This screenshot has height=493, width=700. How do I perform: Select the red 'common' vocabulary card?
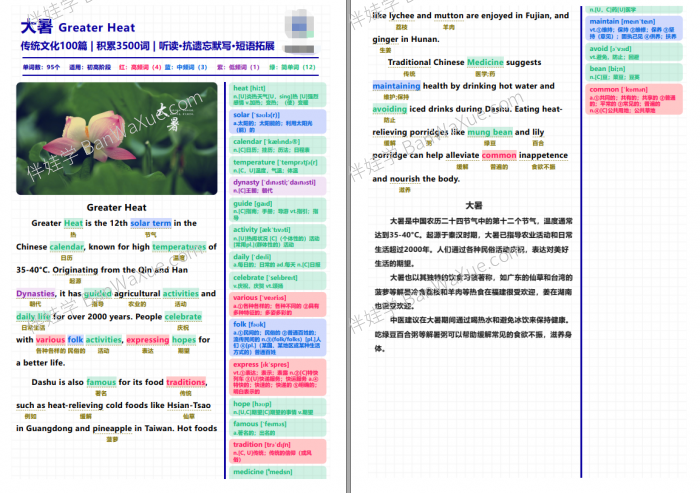pyautogui.click(x=634, y=99)
